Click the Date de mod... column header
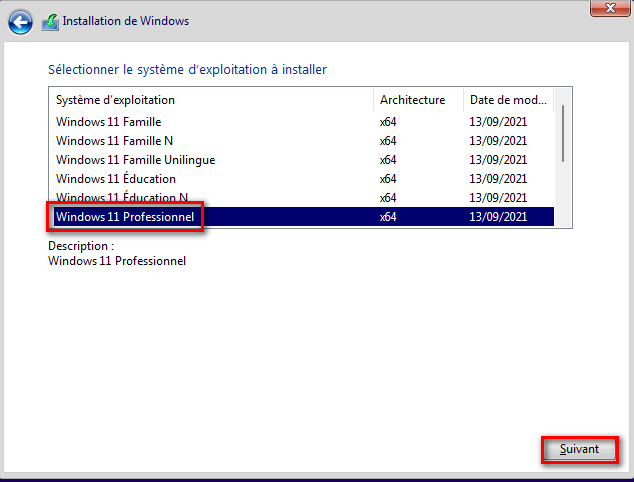This screenshot has height=482, width=634. [x=508, y=100]
